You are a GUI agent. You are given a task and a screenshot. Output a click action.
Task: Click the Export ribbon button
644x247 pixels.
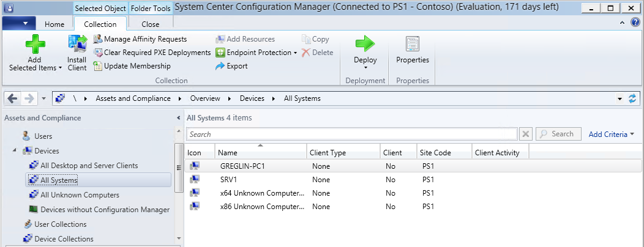pos(231,66)
